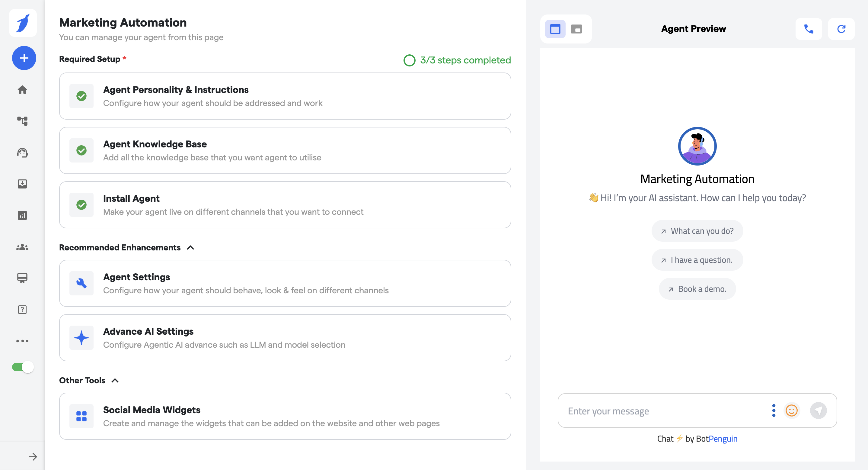
Task: Open the analytics bar chart icon
Action: 22,215
